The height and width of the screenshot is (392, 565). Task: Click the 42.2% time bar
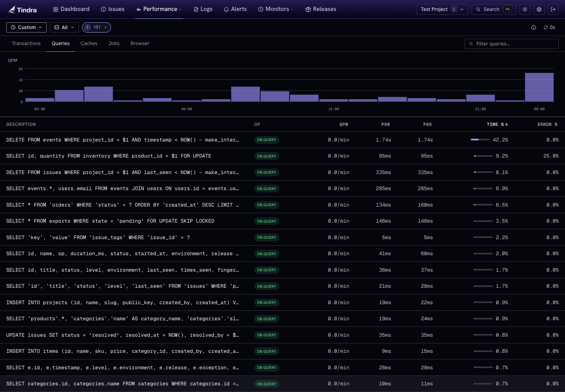coord(480,140)
